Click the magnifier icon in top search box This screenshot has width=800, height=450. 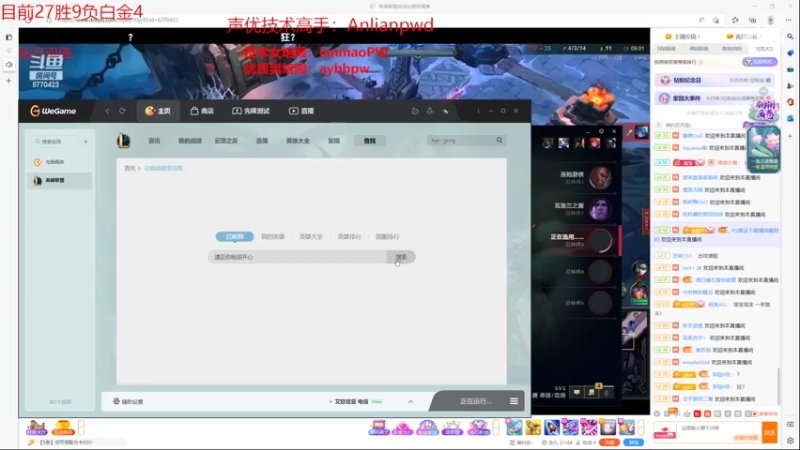point(499,140)
